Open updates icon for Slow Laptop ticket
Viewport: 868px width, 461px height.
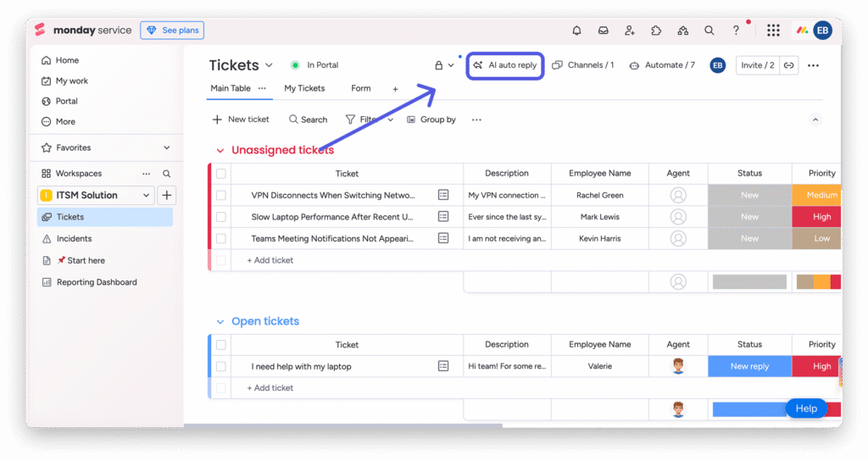442,216
